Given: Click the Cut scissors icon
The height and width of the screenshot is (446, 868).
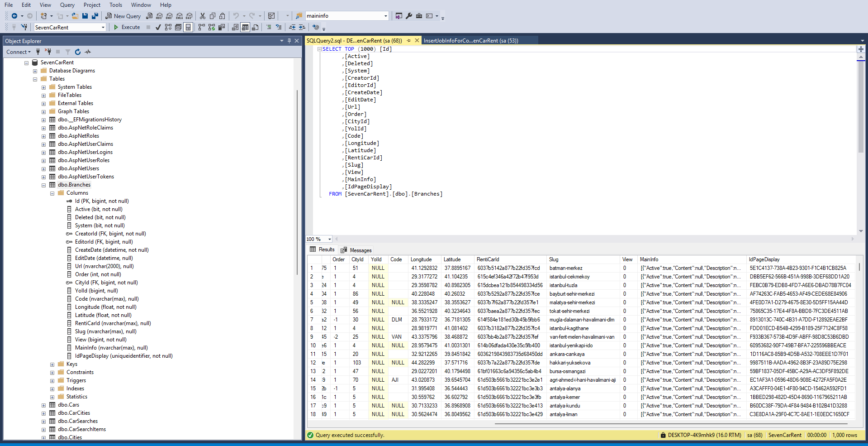Looking at the screenshot, I should coord(203,16).
